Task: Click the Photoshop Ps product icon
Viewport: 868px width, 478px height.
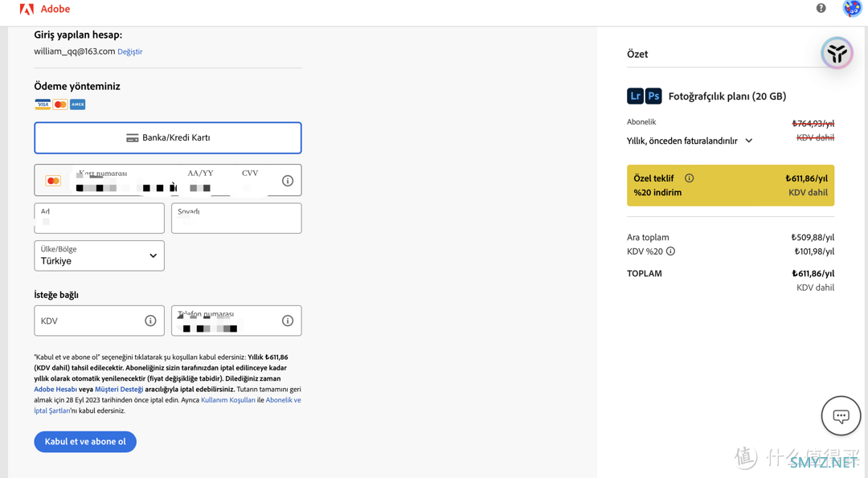Action: click(653, 96)
